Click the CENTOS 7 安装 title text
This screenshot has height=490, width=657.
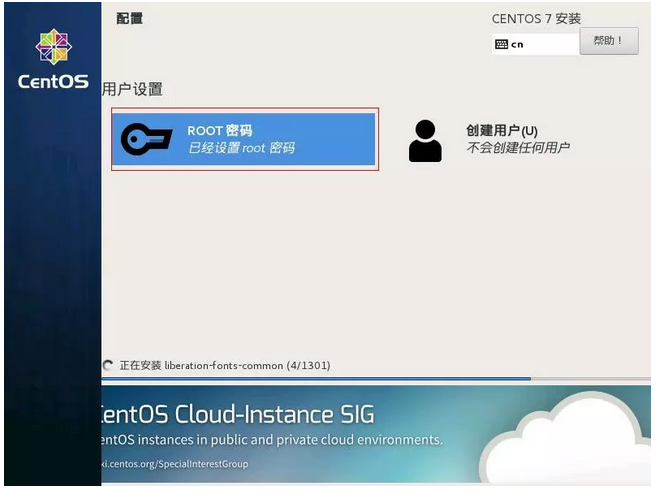click(x=536, y=19)
